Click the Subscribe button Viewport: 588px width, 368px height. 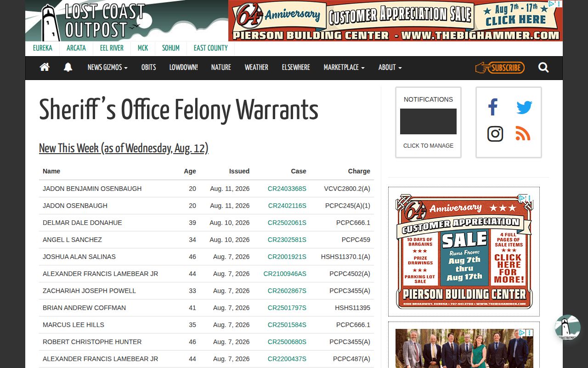[x=500, y=68]
